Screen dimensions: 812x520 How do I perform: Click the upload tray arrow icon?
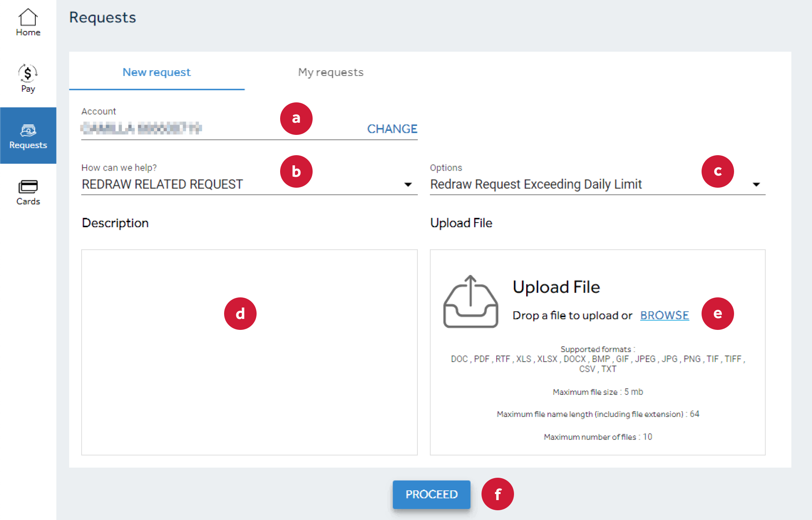tap(471, 301)
